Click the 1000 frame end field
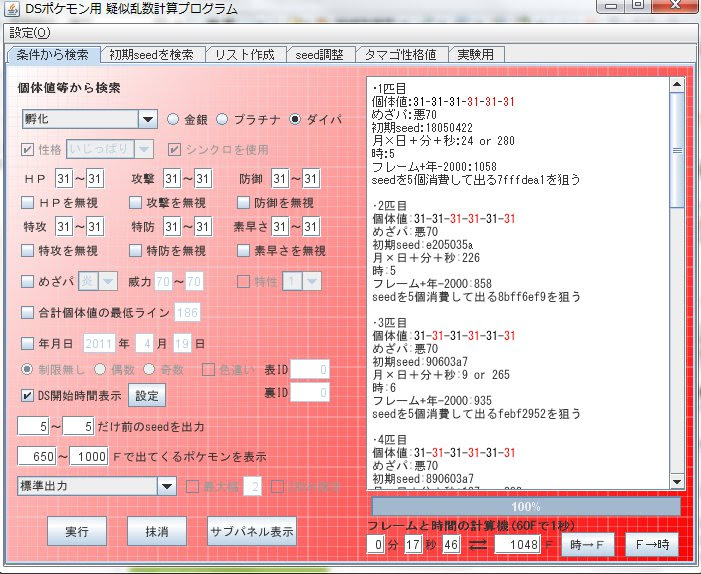The width and height of the screenshot is (701, 574). tap(89, 456)
